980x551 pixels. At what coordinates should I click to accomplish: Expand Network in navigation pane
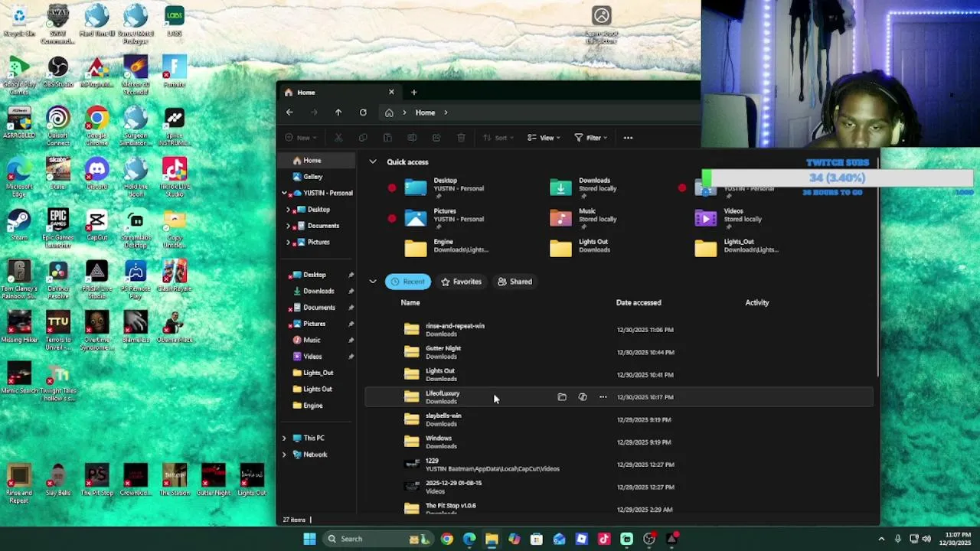pyautogui.click(x=284, y=455)
